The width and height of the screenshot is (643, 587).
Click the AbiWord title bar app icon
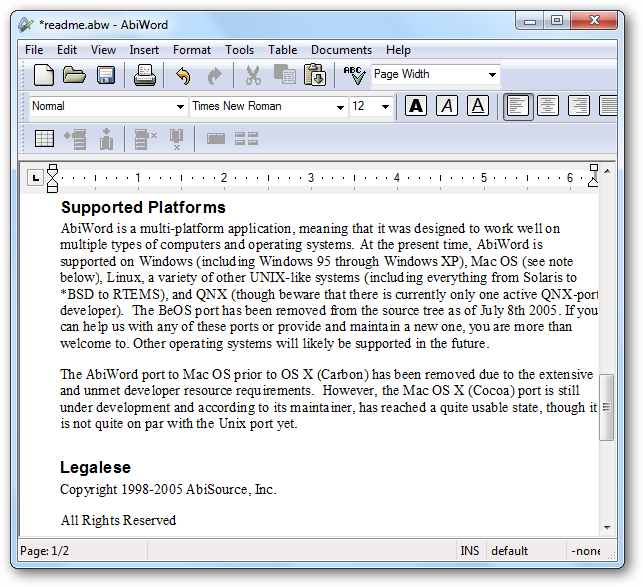coord(25,25)
